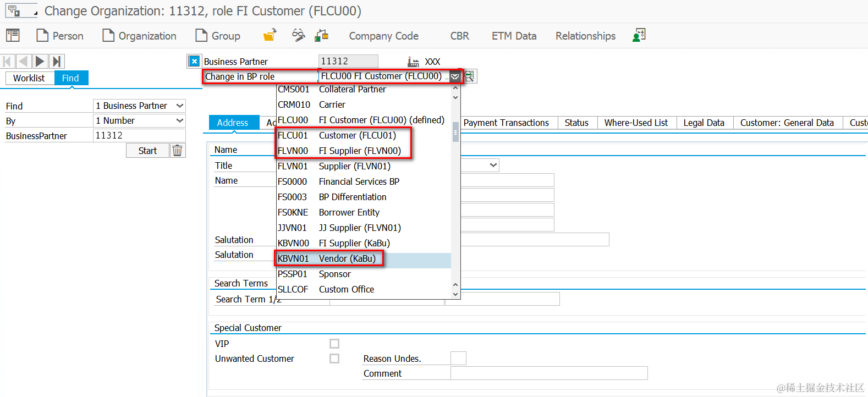Switch to the Legal Data tab
This screenshot has height=397, width=868.
point(704,123)
